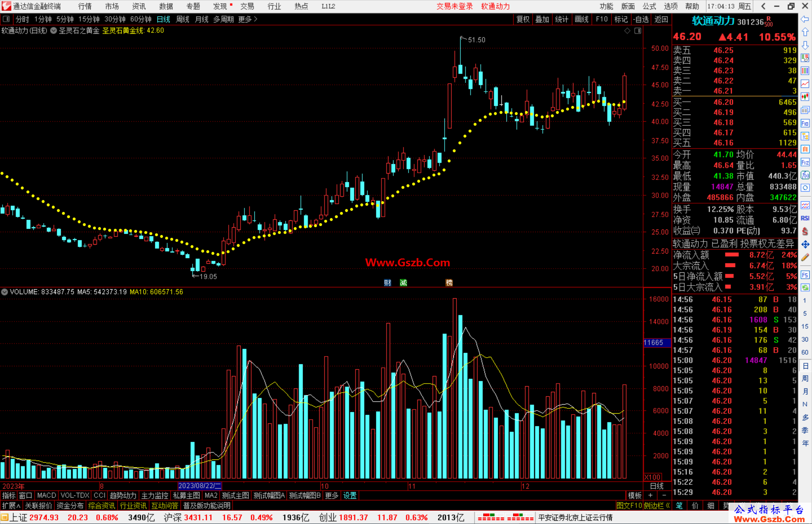
Task: Click the FS sidebar icon
Action: pyautogui.click(x=805, y=275)
